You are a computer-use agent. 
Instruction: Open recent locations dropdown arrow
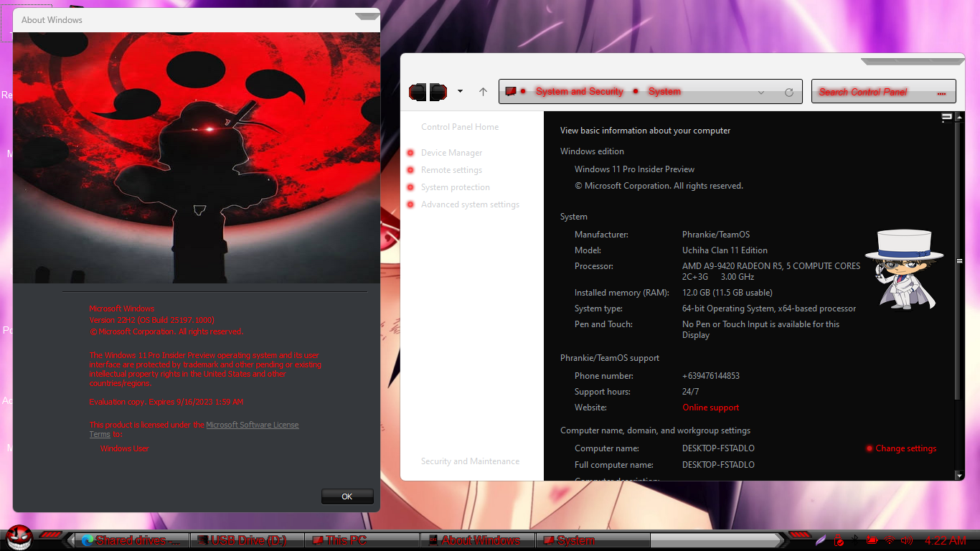coord(460,92)
